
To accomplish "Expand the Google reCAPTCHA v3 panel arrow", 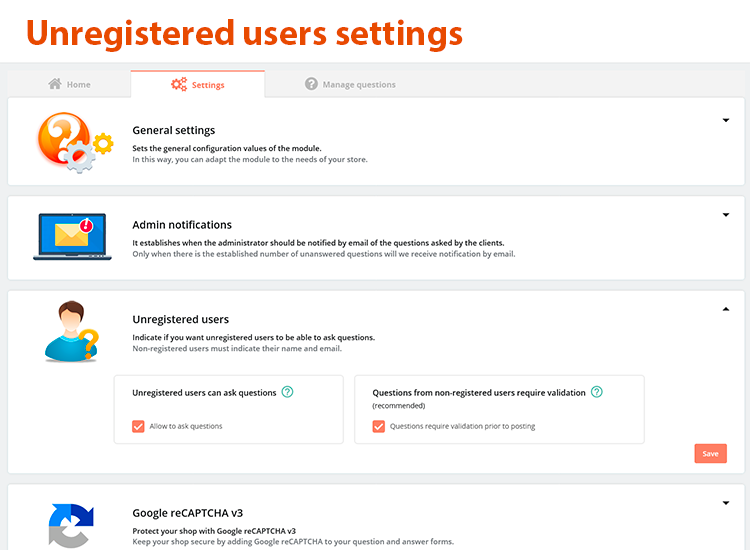I will click(726, 503).
